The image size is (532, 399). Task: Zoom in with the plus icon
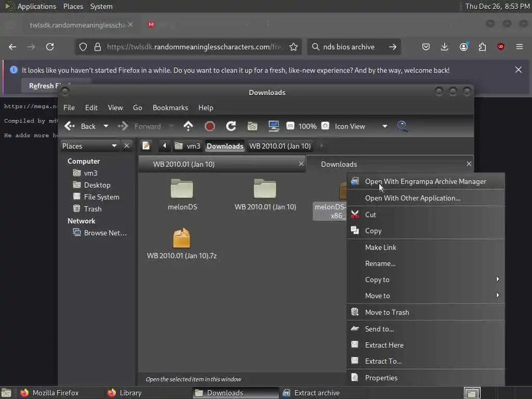click(325, 126)
